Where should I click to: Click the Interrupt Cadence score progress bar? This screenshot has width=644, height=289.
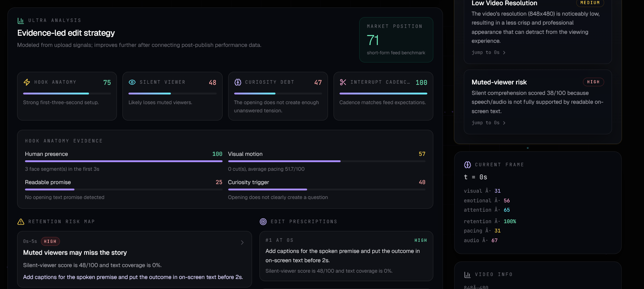pos(383,93)
